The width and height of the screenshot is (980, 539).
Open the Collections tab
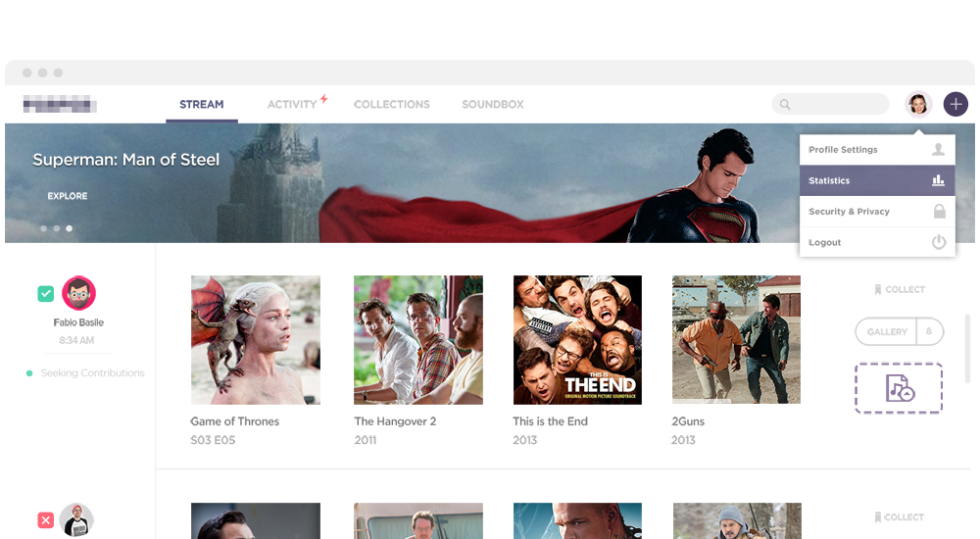[x=391, y=104]
